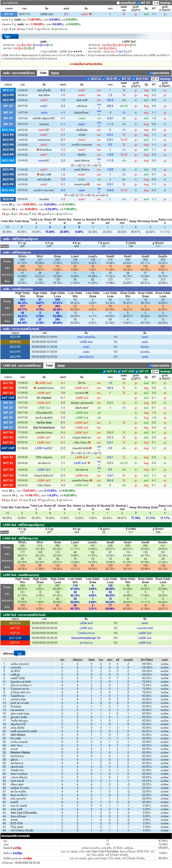Click the Bad Schallerbach team name
Image resolution: width=172 pixels, height=868 pixels.
[44, 428]
